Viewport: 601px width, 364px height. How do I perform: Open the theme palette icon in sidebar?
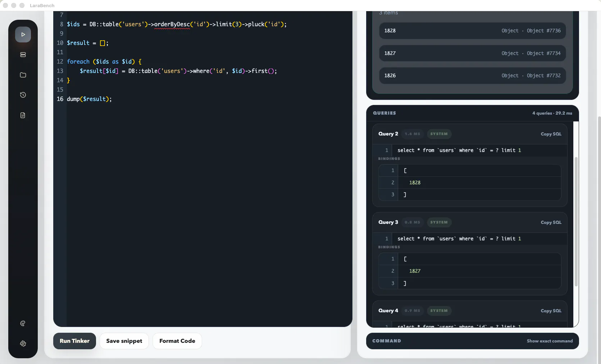[x=23, y=323]
